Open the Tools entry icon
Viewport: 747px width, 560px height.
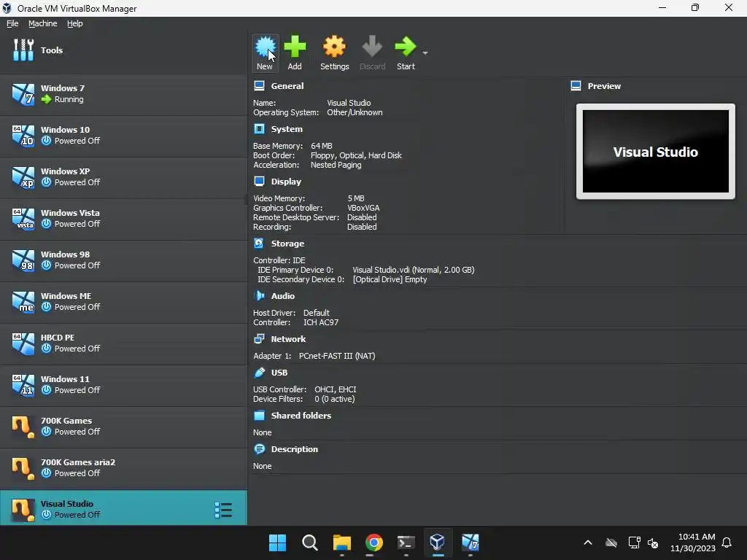23,50
